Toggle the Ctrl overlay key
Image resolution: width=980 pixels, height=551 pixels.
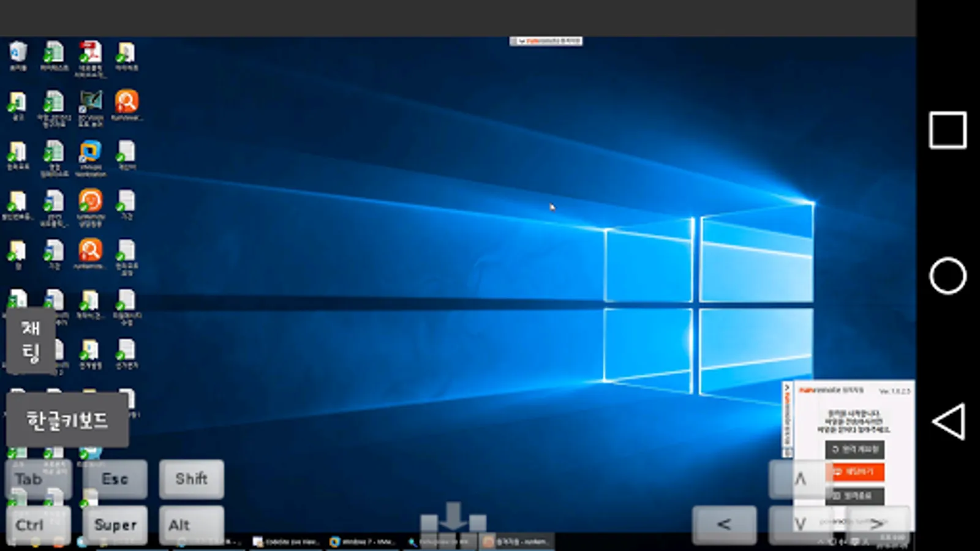click(39, 525)
